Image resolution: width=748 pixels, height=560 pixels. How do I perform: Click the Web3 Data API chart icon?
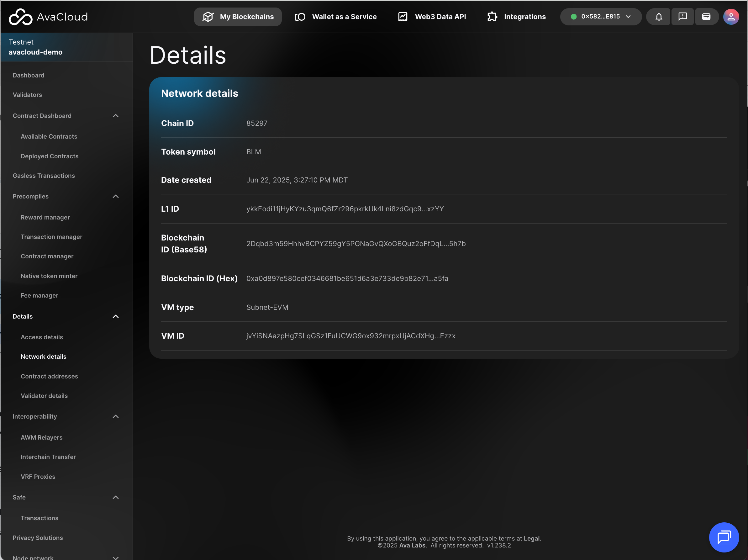(403, 17)
